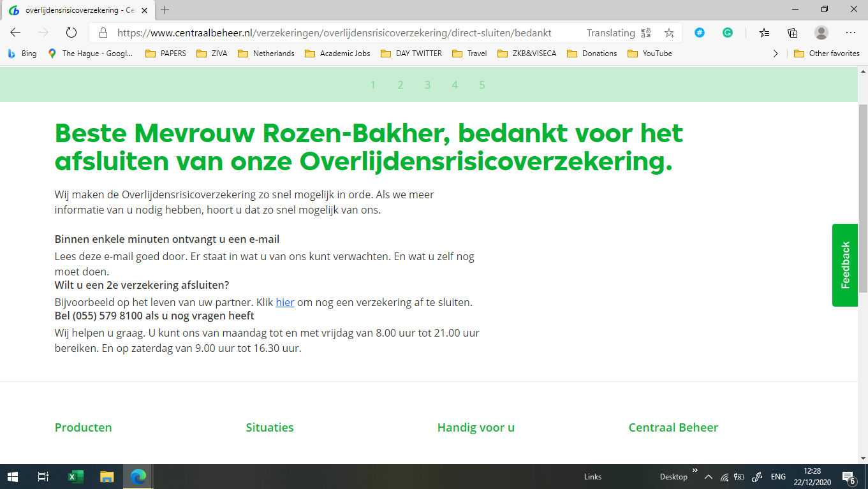Open the Grammarly extension icon
Screen dimensions: 868x489
pyautogui.click(x=728, y=33)
